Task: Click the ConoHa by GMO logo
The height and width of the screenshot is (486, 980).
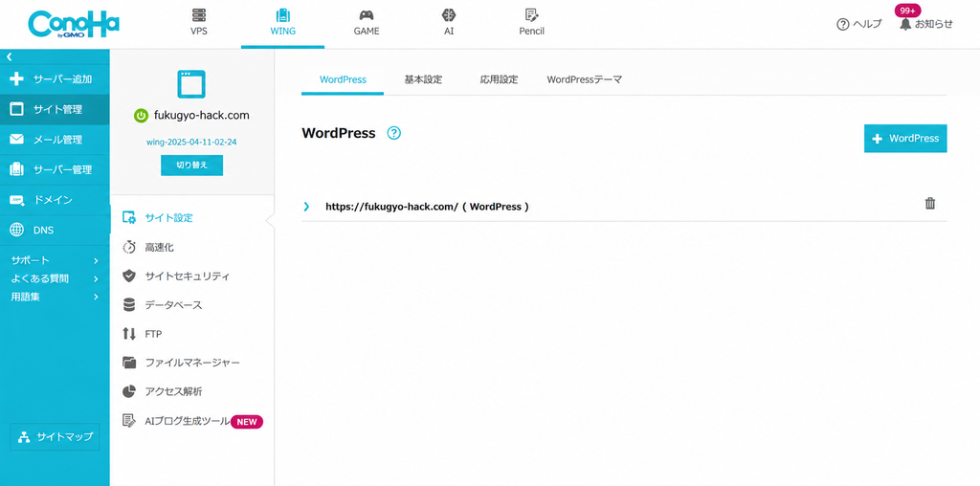Action: [x=74, y=24]
